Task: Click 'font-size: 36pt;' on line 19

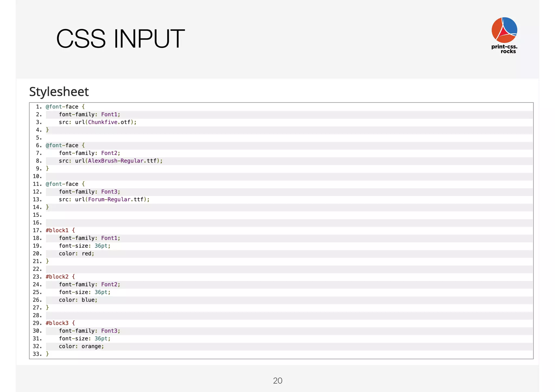Action: coord(85,246)
